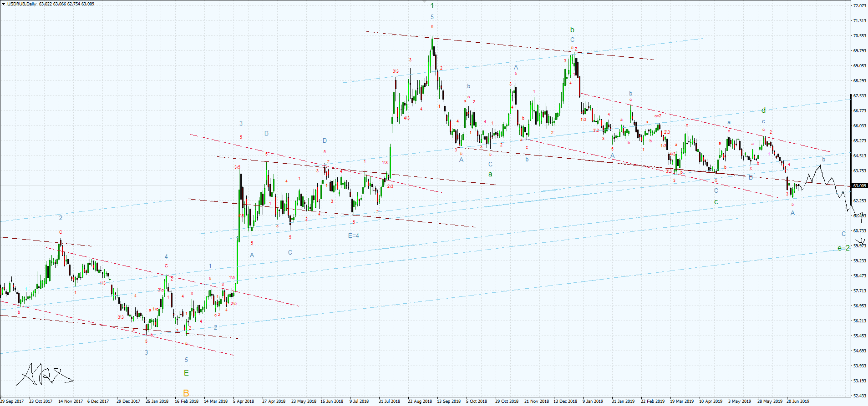The image size is (868, 406).
Task: Click the 20 Jun 2019 date label
Action: 798,401
